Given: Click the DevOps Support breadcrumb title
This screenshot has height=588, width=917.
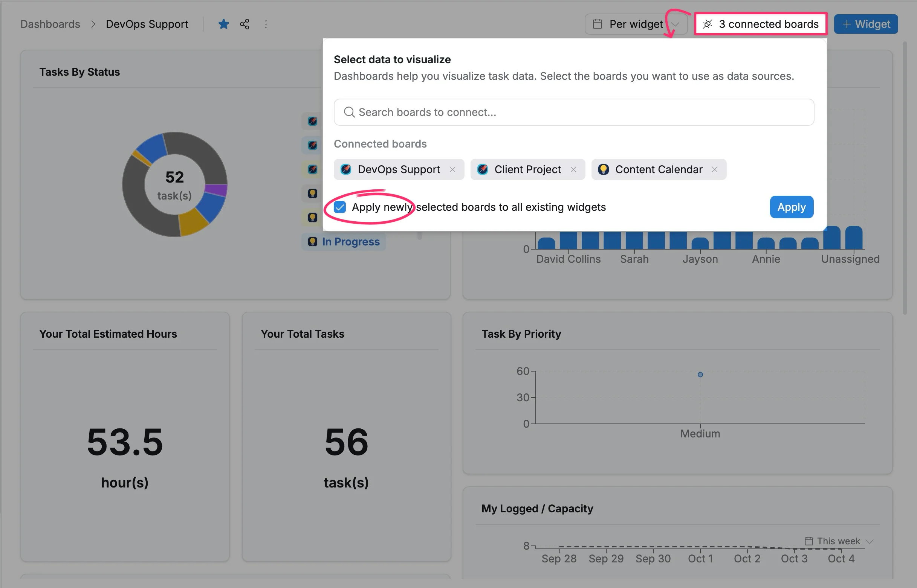Looking at the screenshot, I should coord(147,24).
